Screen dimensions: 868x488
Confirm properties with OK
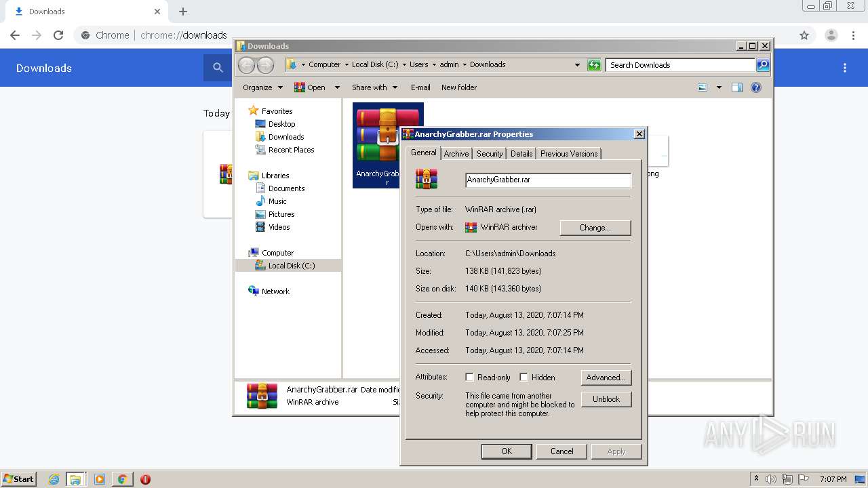pos(507,451)
